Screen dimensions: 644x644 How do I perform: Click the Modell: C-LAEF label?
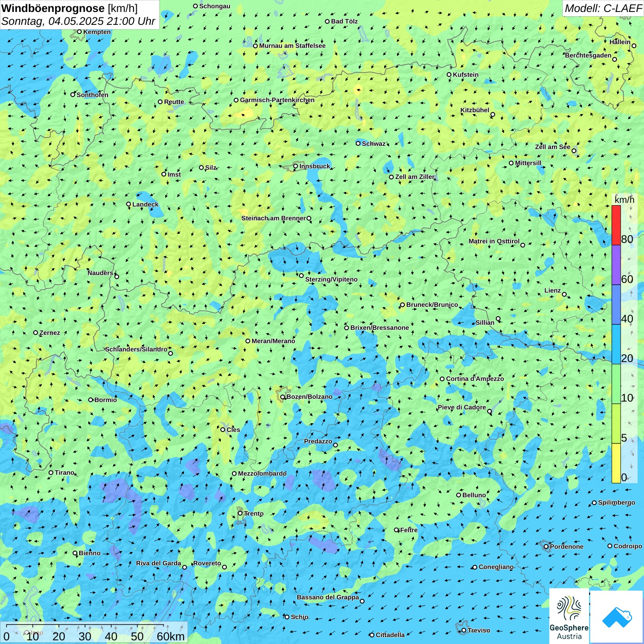pos(603,8)
